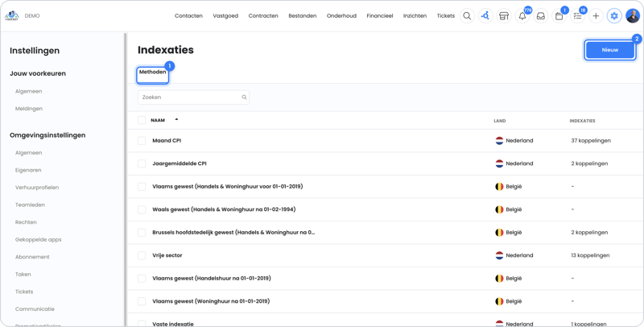Open the Maand CPI method
The image size is (644, 327).
point(167,140)
